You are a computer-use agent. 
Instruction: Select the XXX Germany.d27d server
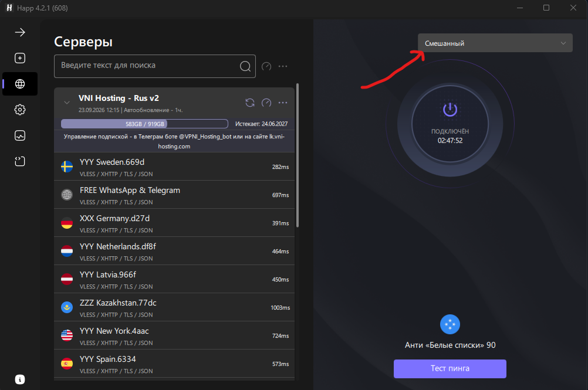point(174,223)
